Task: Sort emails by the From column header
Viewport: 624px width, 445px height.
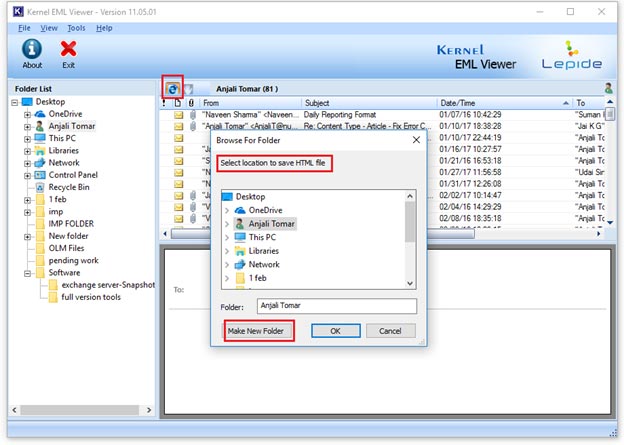Action: pos(250,103)
